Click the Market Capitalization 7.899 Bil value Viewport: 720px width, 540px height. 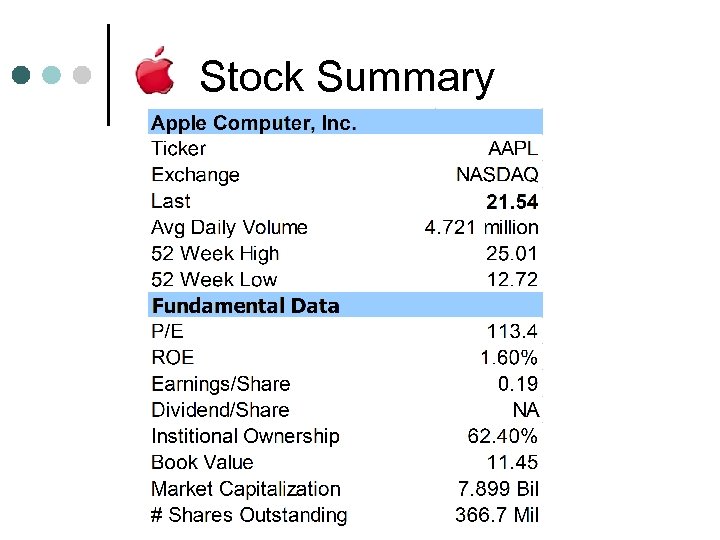[x=498, y=489]
